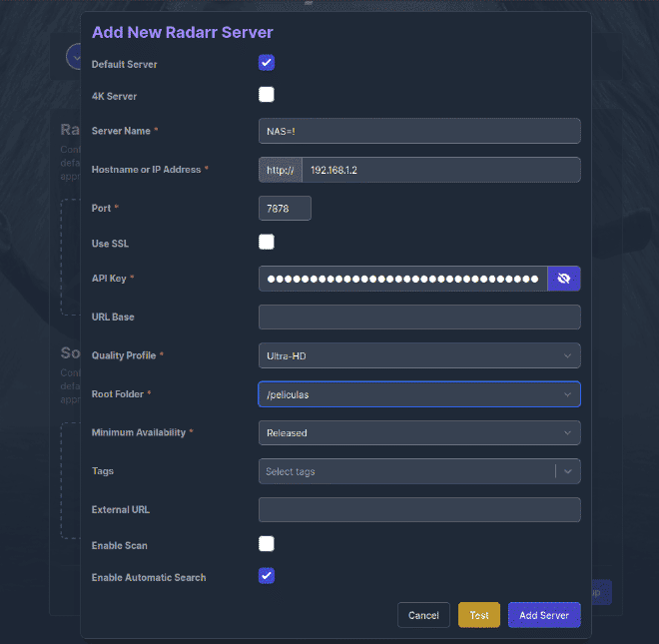The height and width of the screenshot is (644, 659).
Task: Click the Quality Profile label
Action: click(124, 355)
